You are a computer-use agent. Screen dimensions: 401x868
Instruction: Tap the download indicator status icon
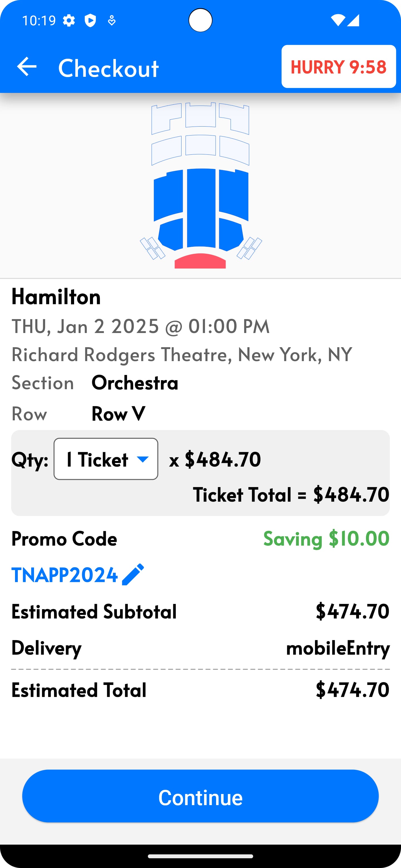pos(112,21)
